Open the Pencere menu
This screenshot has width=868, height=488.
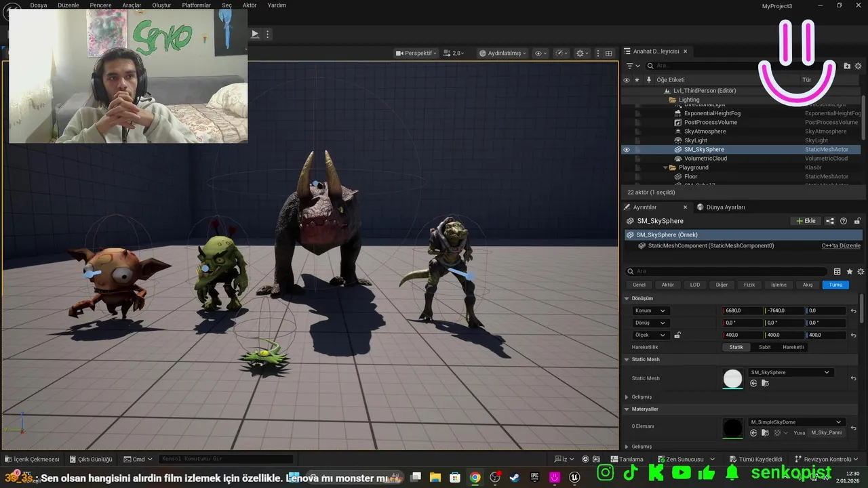(100, 5)
